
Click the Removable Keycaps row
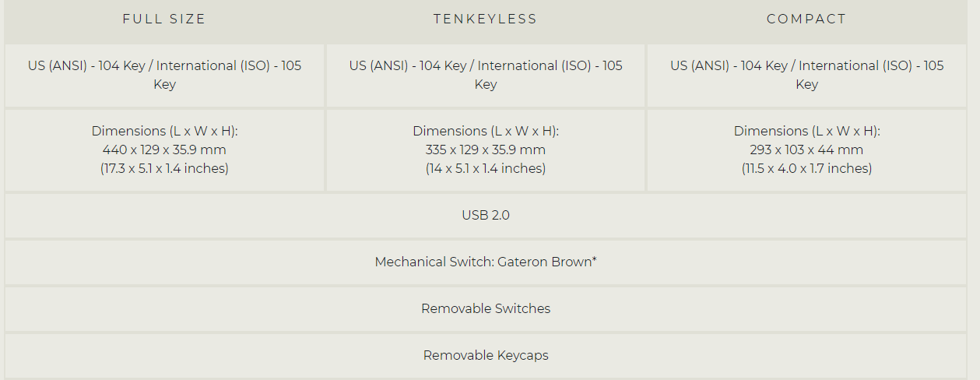click(x=485, y=355)
